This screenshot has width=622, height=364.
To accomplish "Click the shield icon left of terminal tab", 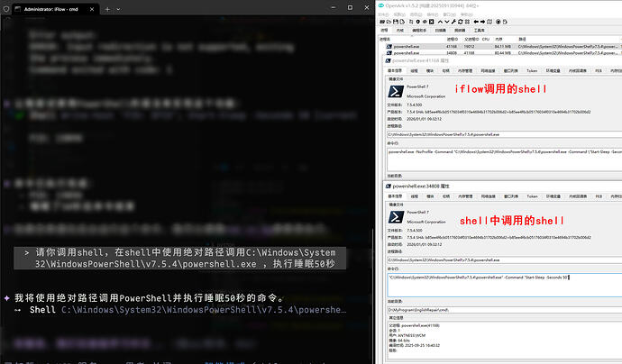I will click(6, 9).
